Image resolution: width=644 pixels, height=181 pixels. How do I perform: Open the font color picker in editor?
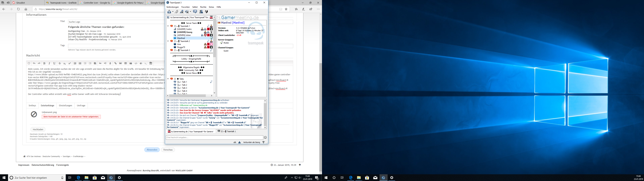(x=110, y=64)
